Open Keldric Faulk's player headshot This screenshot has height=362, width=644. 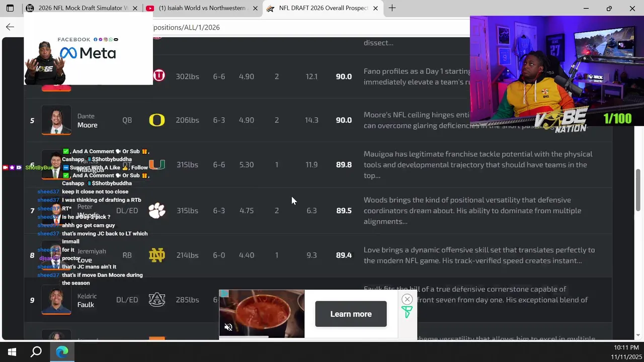56,300
